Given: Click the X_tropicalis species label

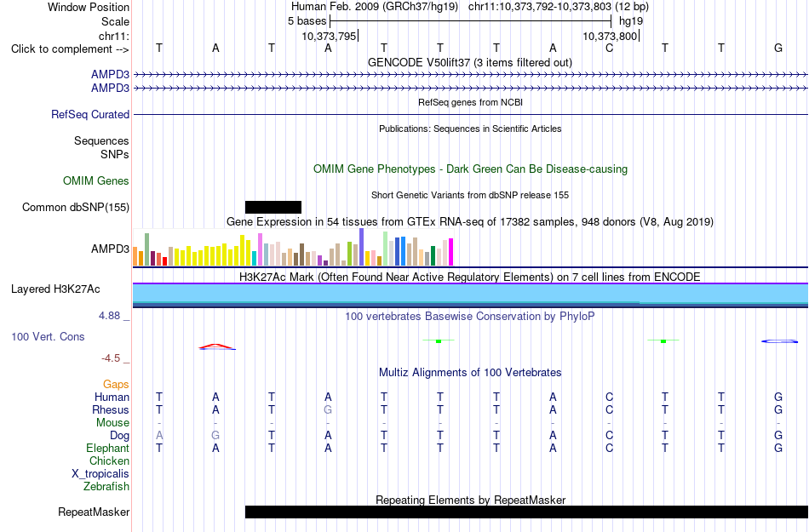Looking at the screenshot, I should click(100, 474).
